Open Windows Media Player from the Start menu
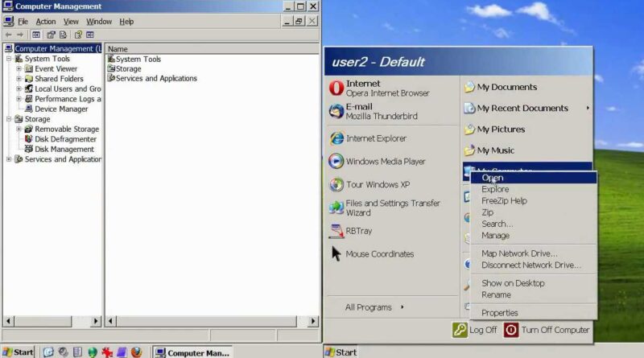The width and height of the screenshot is (644, 358). pyautogui.click(x=377, y=162)
